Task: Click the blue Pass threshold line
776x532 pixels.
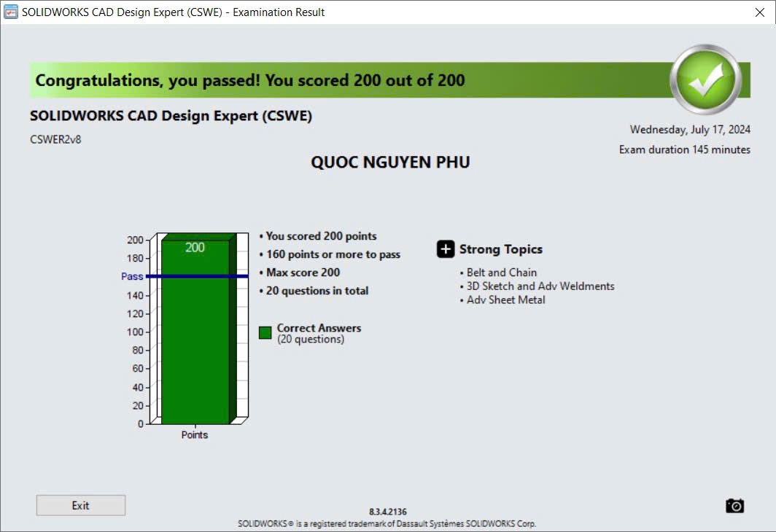Action: pyautogui.click(x=197, y=276)
